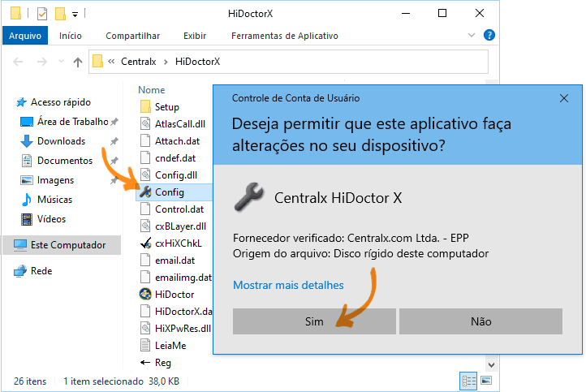Screen dimensions: 586x392
Task: Click Centralx in the address path
Action: pyautogui.click(x=138, y=62)
